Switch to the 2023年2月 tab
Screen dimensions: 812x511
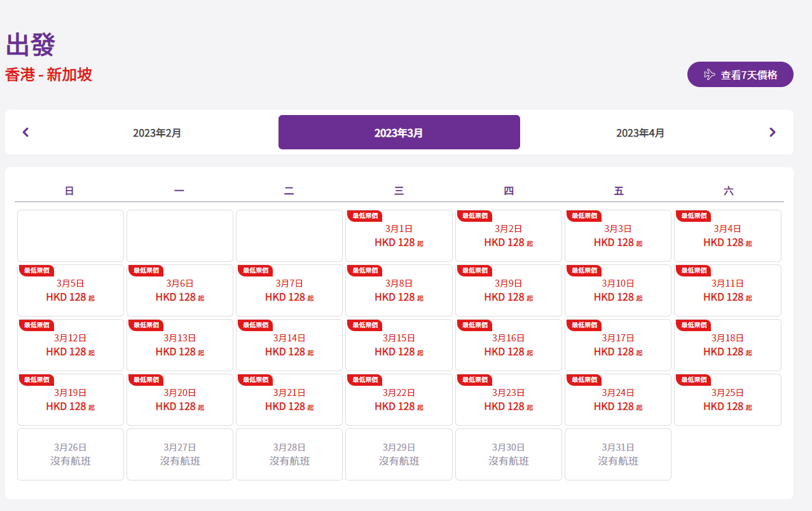coord(157,133)
